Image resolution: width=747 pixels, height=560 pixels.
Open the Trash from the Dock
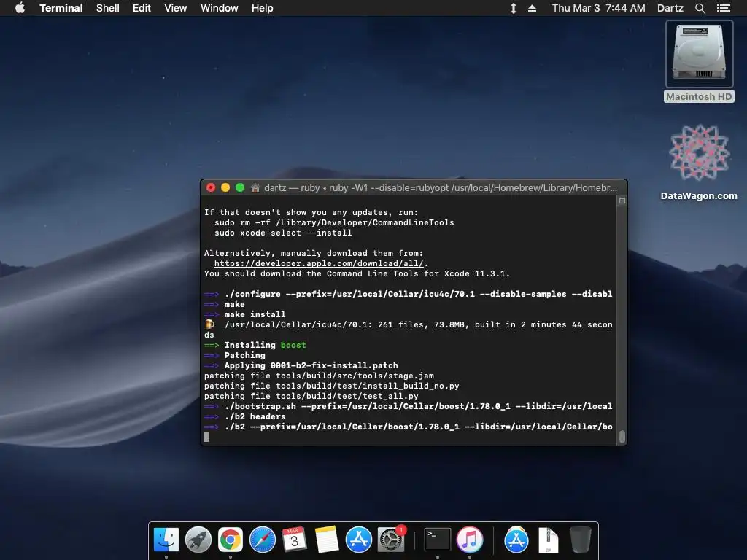580,540
